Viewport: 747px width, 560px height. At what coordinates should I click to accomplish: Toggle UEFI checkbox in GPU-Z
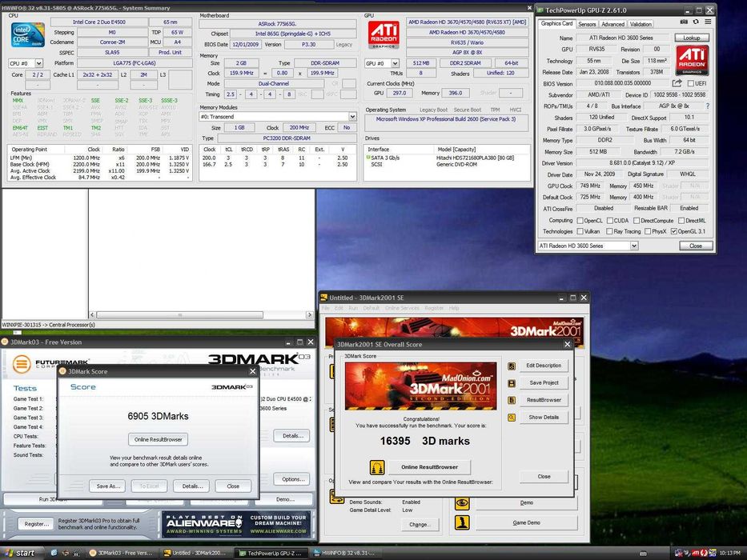[690, 83]
